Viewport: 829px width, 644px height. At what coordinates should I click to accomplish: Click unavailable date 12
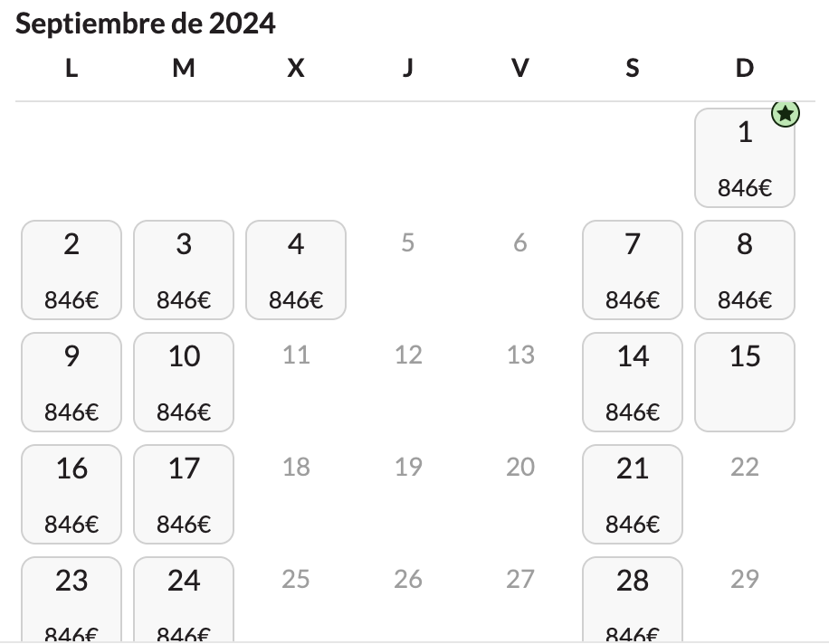coord(408,355)
